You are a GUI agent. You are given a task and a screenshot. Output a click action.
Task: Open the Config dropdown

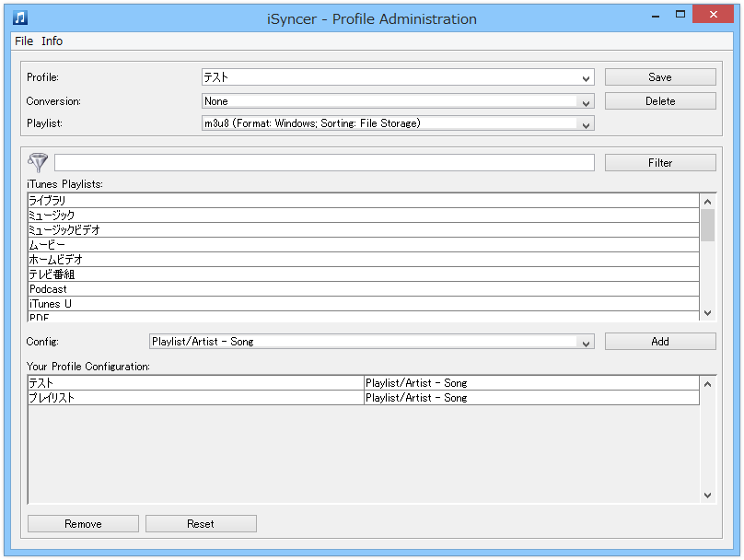coord(586,344)
